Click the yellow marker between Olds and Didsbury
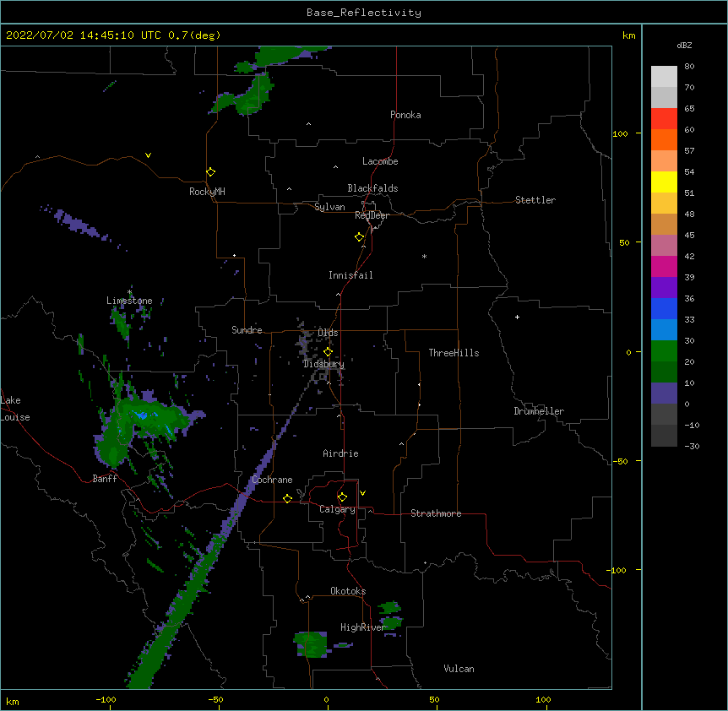728x711 pixels. click(x=328, y=351)
